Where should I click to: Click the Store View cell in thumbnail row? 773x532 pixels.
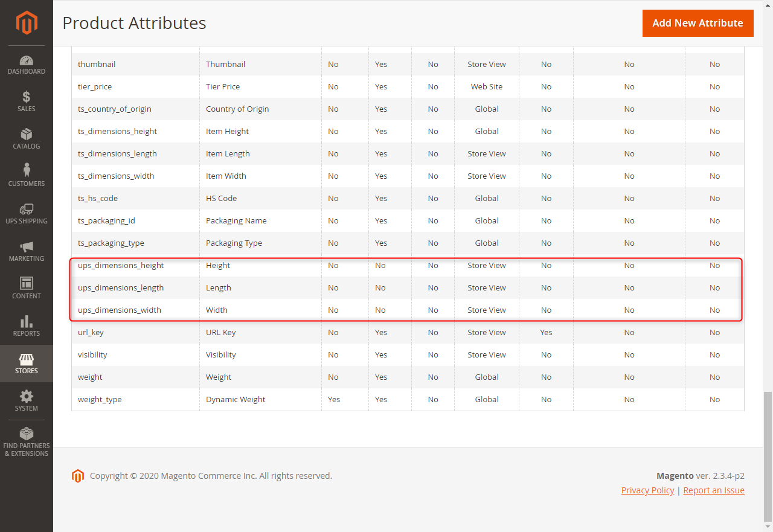coord(487,64)
